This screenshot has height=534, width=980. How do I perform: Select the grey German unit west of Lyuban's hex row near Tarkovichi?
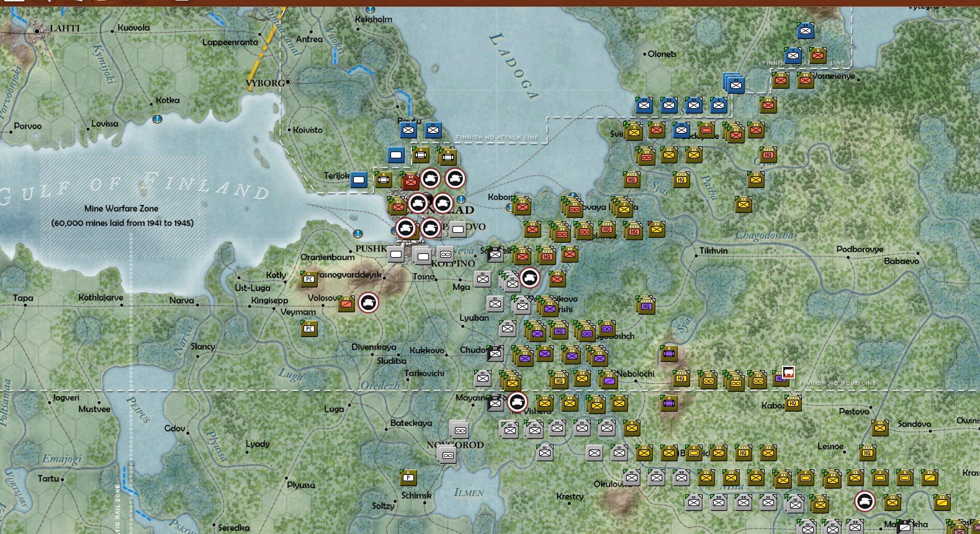click(483, 378)
